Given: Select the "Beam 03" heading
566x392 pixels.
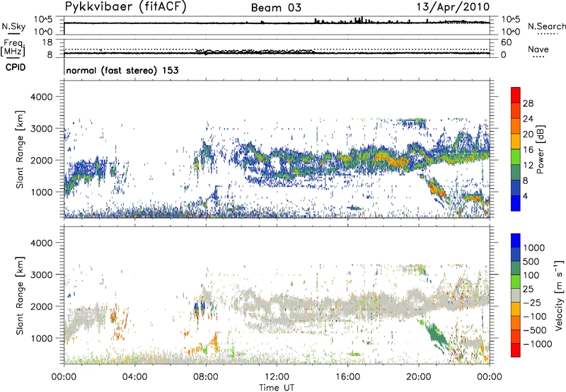Looking at the screenshot, I should click(x=276, y=8).
